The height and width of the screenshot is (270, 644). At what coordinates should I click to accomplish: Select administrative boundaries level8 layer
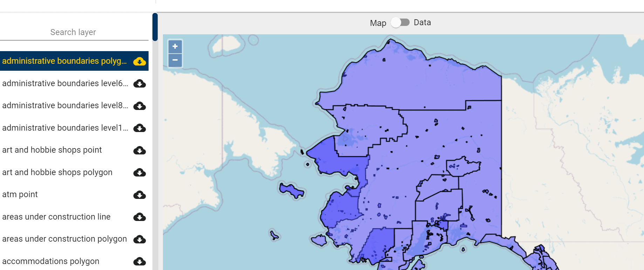point(65,105)
